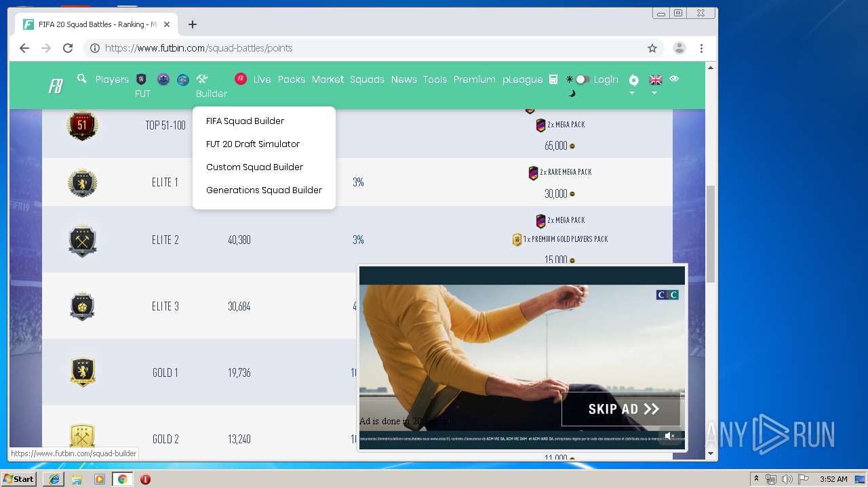Select Generations Squad Builder

click(264, 190)
